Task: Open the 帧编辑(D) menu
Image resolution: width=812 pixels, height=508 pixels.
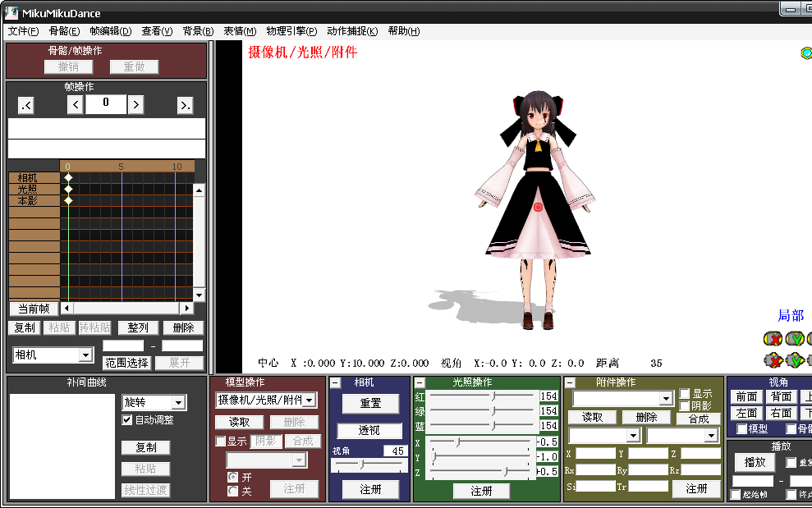Action: coord(110,31)
